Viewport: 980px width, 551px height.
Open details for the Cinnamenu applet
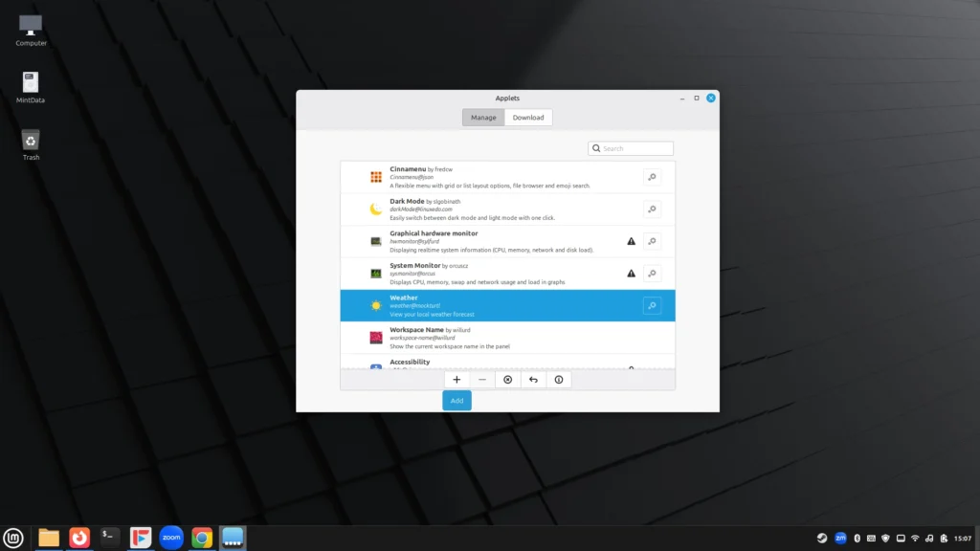[652, 177]
